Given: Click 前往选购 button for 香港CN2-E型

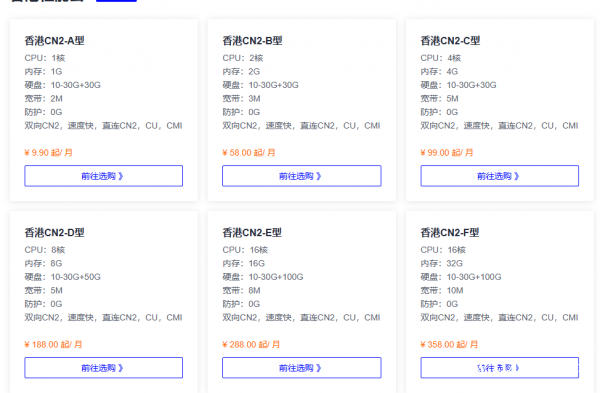Looking at the screenshot, I should [302, 368].
